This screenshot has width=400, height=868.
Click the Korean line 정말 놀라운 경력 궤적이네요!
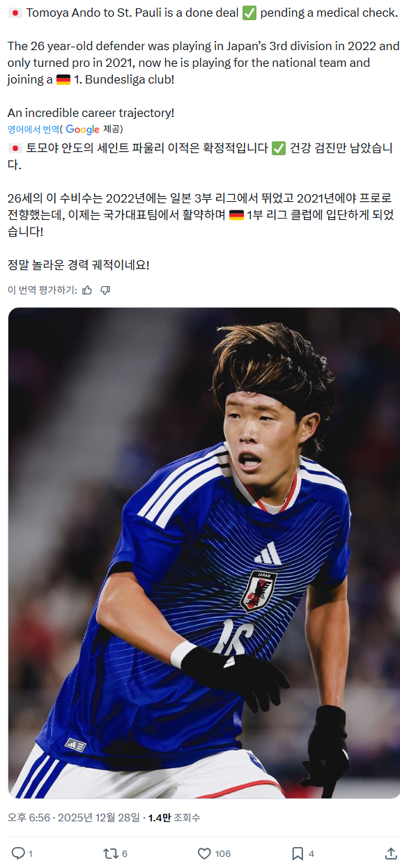[79, 265]
